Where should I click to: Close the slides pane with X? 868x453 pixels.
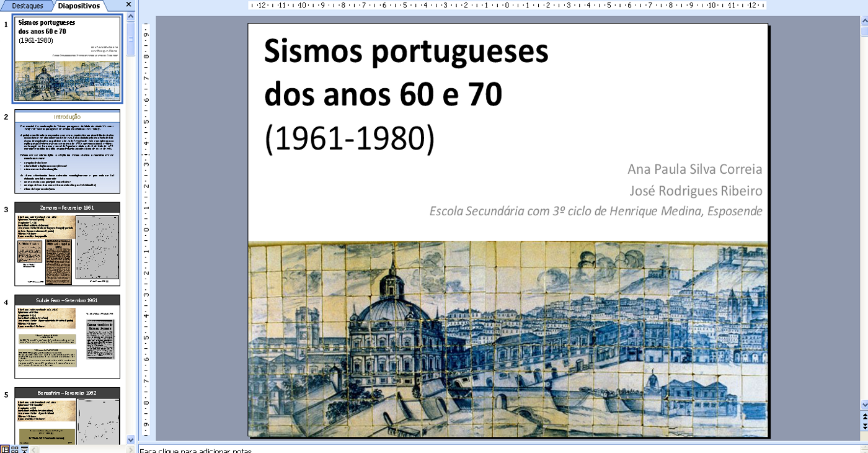coord(128,5)
